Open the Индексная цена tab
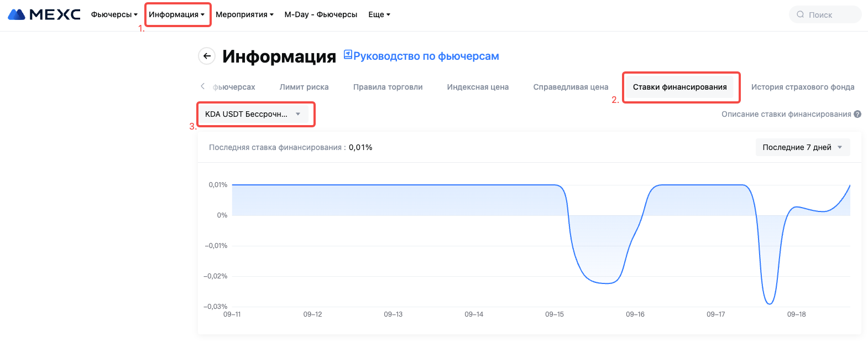Image resolution: width=868 pixels, height=341 pixels. click(478, 87)
